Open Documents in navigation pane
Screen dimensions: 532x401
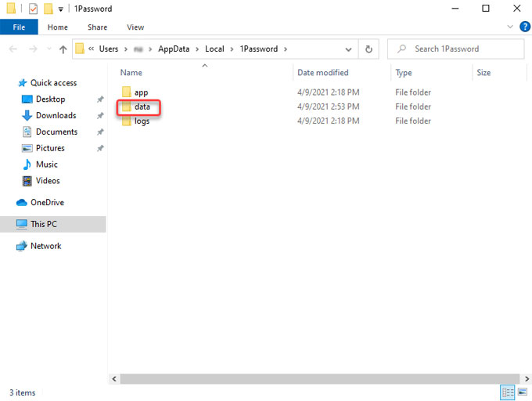tap(56, 132)
